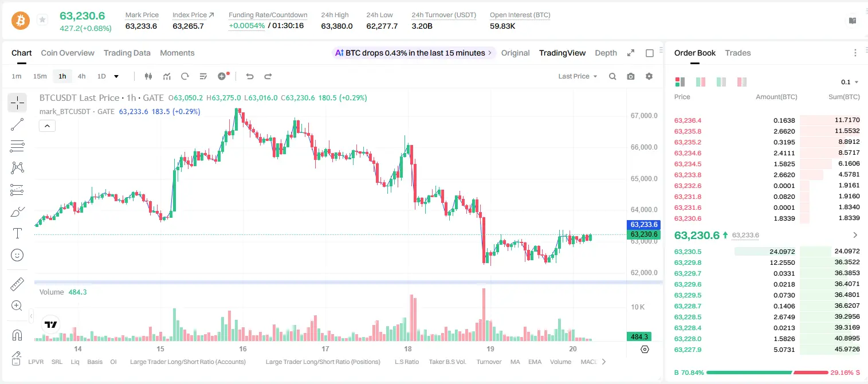The width and height of the screenshot is (868, 384).
Task: Show only sell orders in order book
Action: 742,82
